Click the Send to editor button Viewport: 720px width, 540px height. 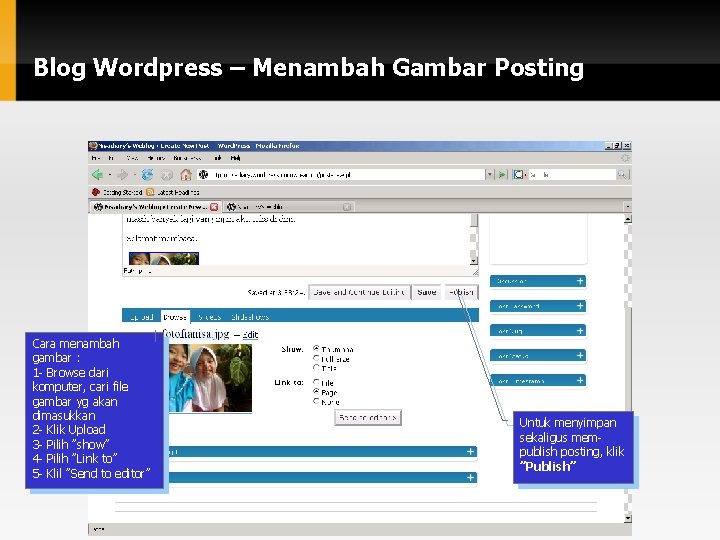click(368, 417)
